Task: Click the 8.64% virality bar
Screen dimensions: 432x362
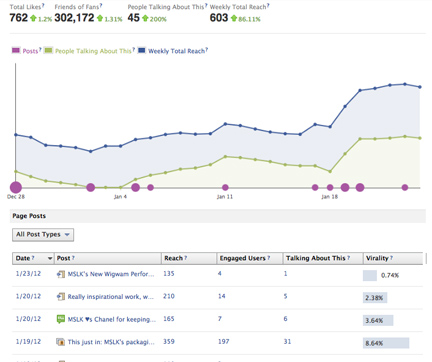Action: point(386,343)
